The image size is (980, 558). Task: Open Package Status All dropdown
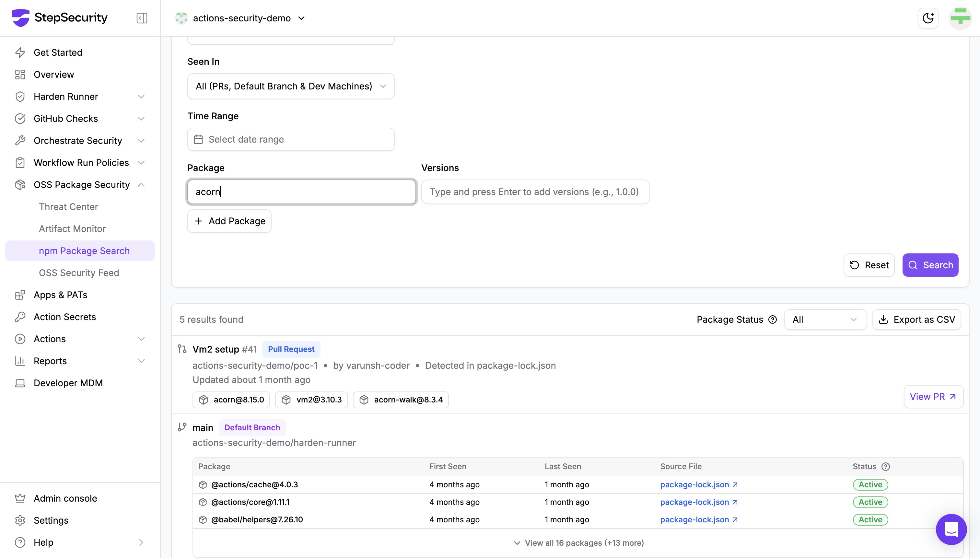(x=825, y=320)
